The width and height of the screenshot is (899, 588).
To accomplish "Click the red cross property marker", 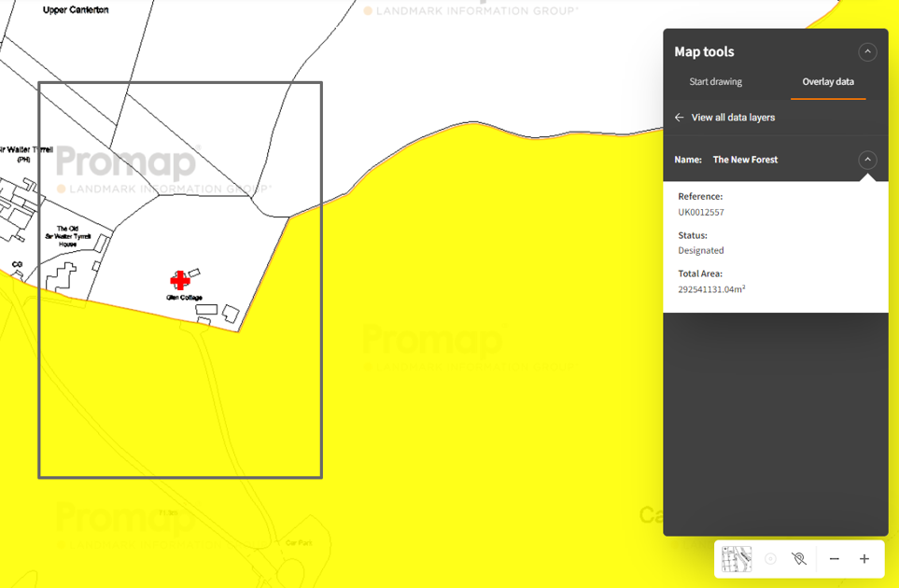I will [180, 280].
